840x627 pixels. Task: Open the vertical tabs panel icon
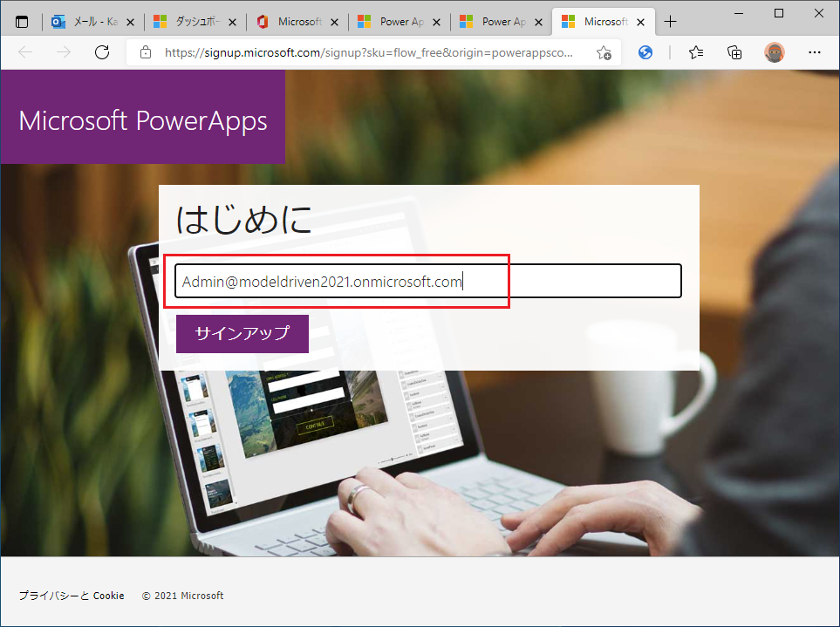pyautogui.click(x=22, y=22)
